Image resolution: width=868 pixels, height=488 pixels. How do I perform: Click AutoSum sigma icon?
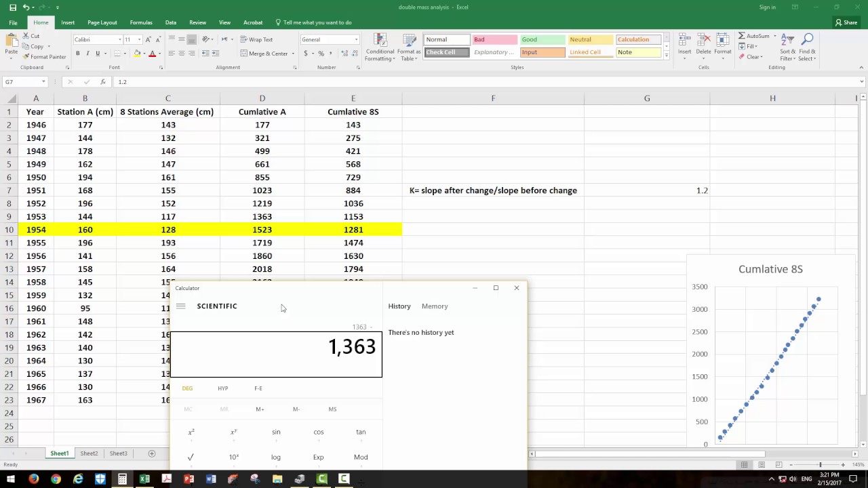click(x=742, y=36)
